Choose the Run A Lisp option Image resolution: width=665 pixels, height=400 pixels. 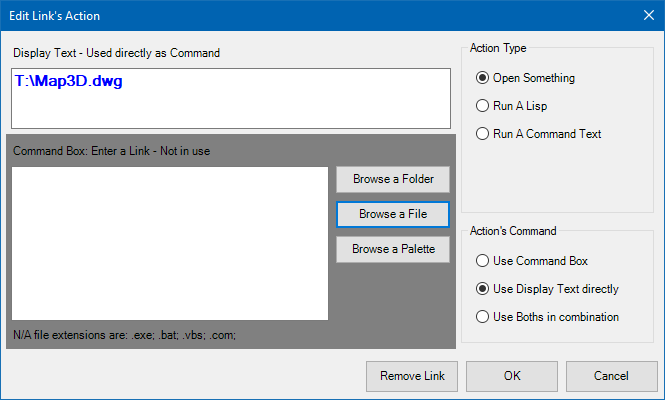coord(483,105)
